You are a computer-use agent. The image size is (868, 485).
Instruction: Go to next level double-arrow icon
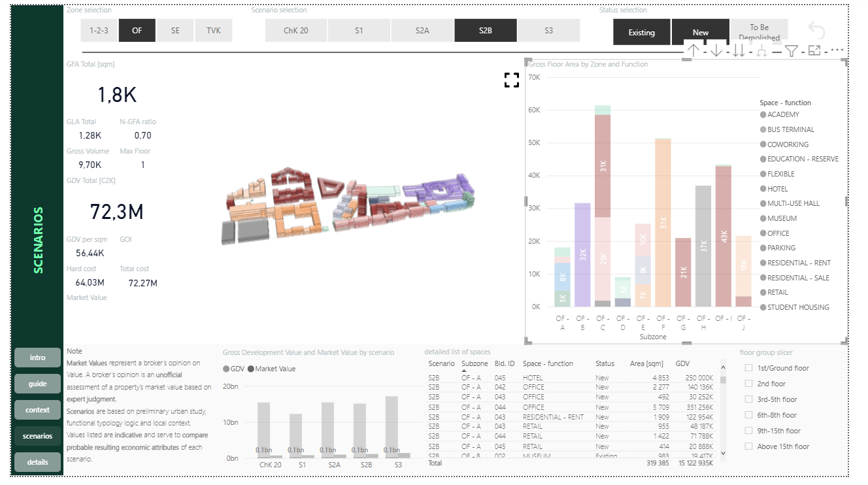coord(739,50)
